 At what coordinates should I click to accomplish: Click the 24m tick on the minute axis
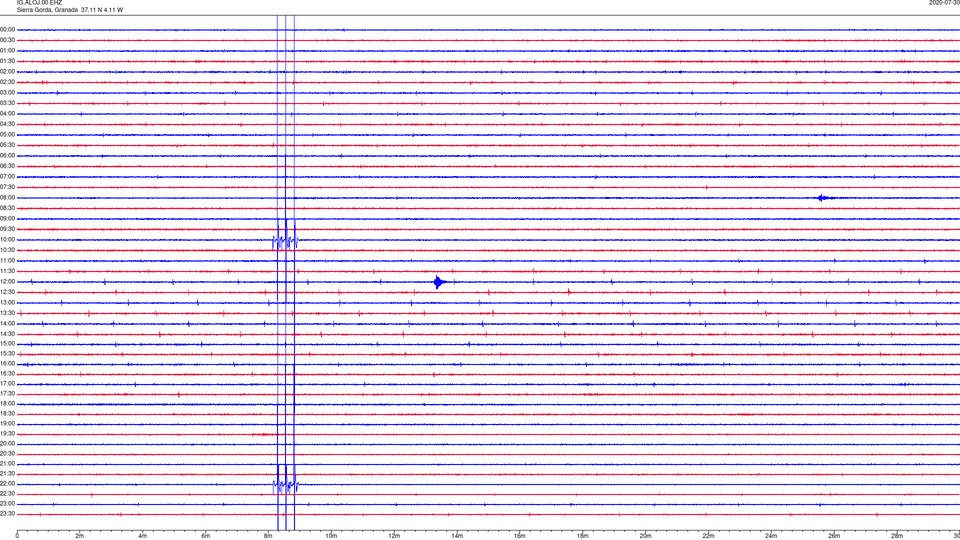pyautogui.click(x=771, y=536)
